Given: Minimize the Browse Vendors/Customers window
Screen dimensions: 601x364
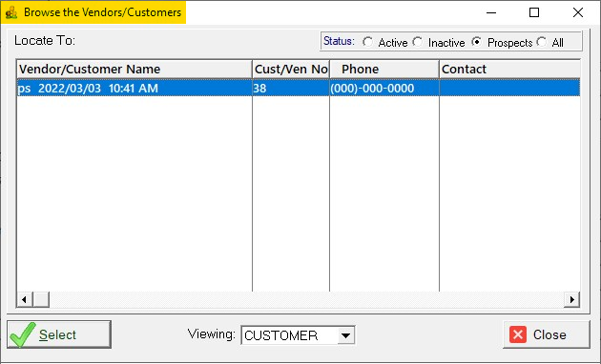Looking at the screenshot, I should click(x=491, y=12).
